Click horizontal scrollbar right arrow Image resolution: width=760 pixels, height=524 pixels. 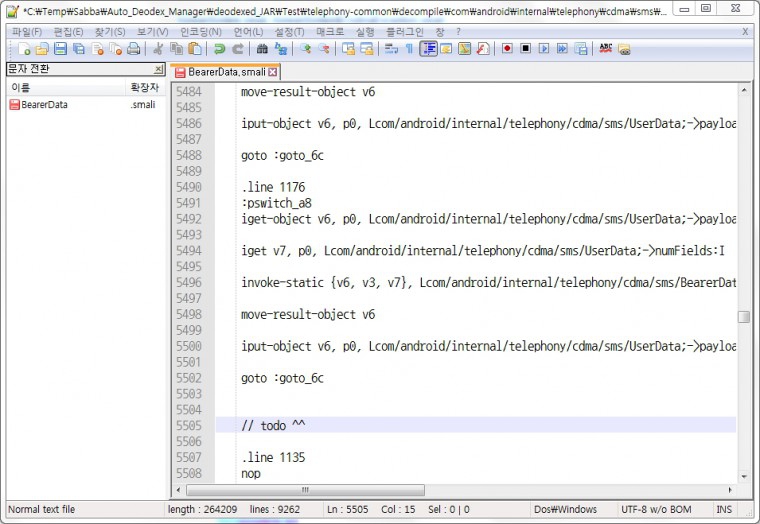(x=730, y=490)
